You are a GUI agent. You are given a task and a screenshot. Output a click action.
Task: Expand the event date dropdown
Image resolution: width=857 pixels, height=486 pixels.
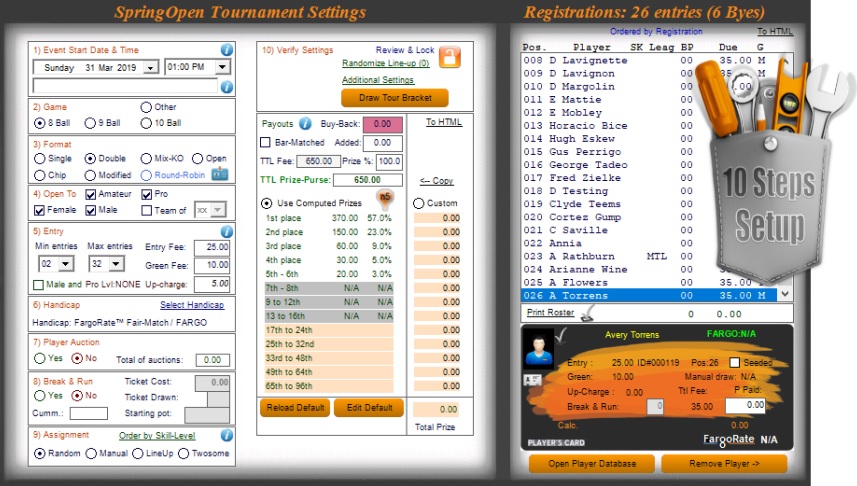click(x=150, y=68)
